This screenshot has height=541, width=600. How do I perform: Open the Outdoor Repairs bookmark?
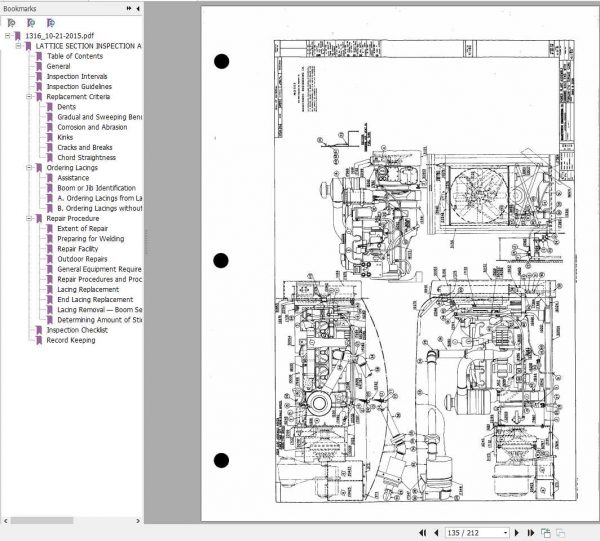82,259
